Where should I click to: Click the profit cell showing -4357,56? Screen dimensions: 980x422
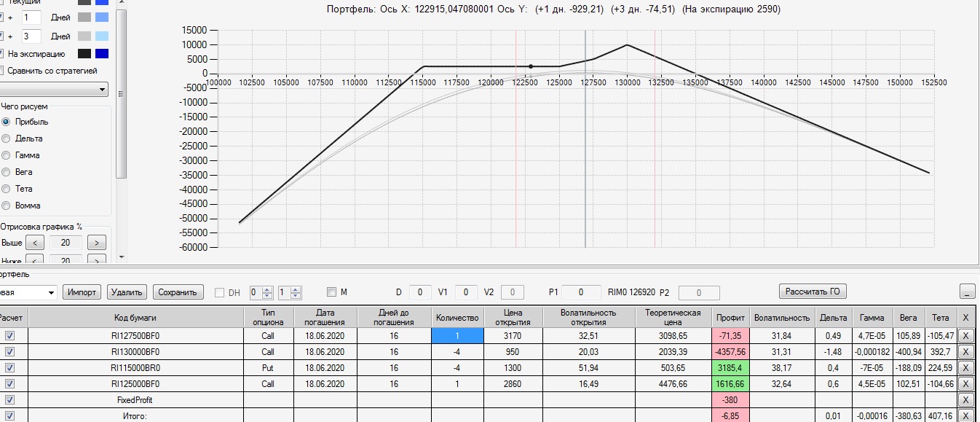point(730,351)
